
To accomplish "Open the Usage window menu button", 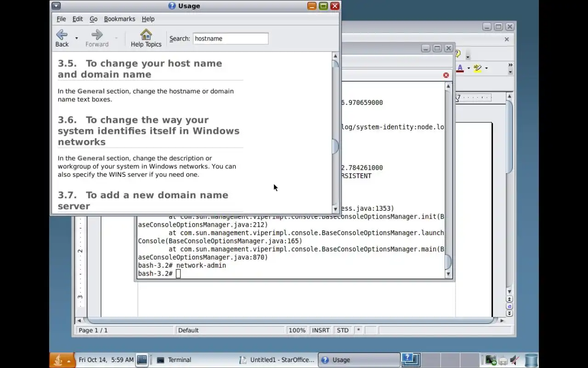I will pyautogui.click(x=56, y=6).
